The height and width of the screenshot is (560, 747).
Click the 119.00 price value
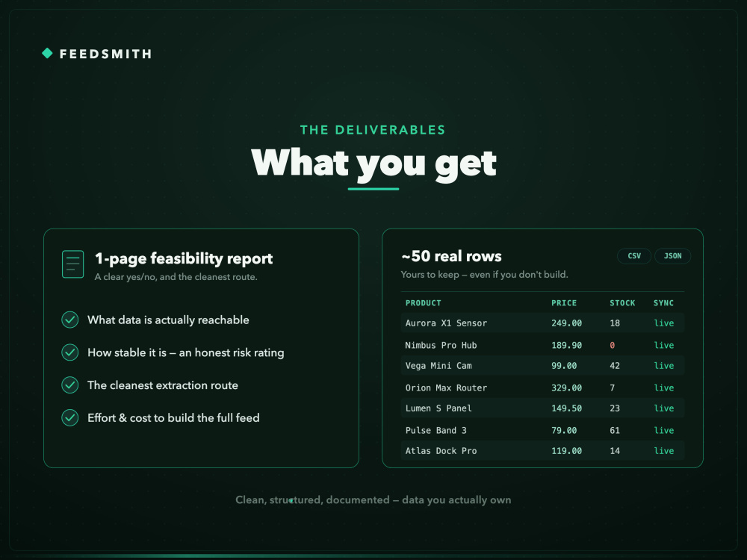coord(566,450)
